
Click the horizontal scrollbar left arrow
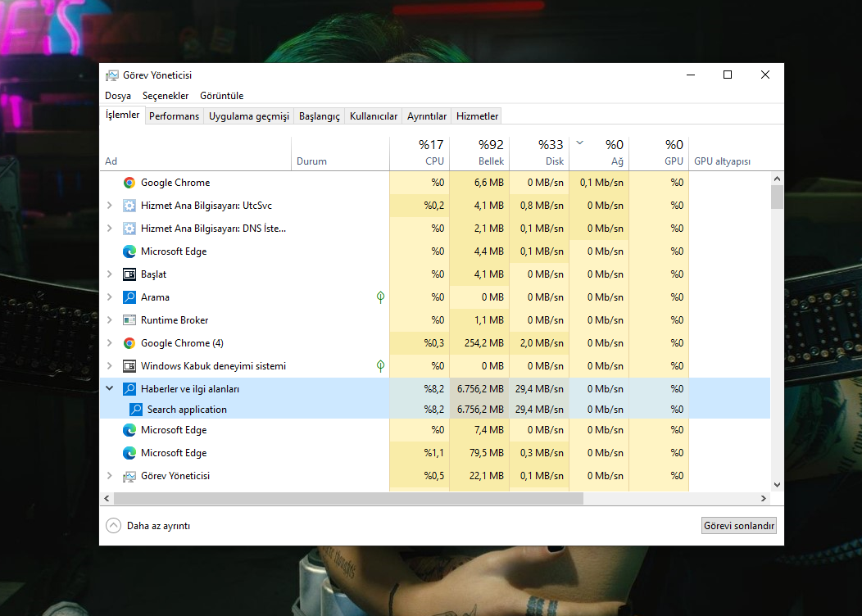[107, 498]
